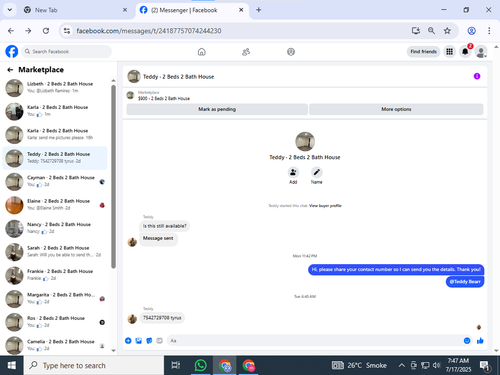Open the Friends icon in the top navigation
Screen dimensions: 500x375
tap(246, 52)
